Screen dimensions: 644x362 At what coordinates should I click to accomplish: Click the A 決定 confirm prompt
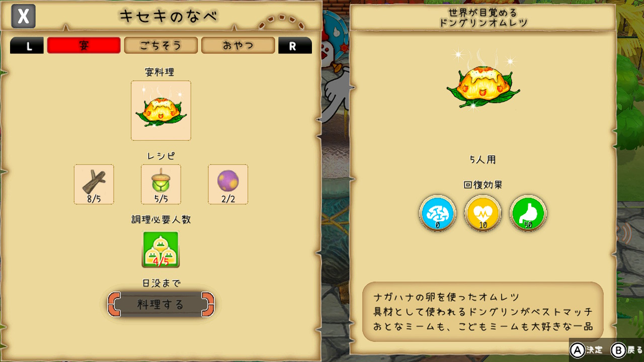point(587,350)
